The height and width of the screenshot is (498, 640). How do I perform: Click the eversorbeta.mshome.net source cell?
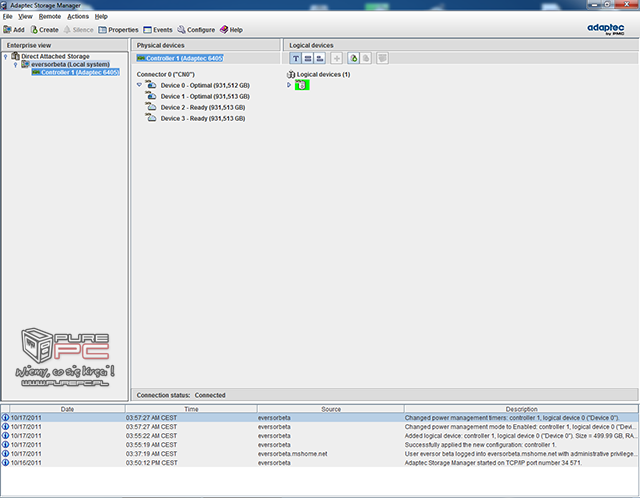point(292,454)
